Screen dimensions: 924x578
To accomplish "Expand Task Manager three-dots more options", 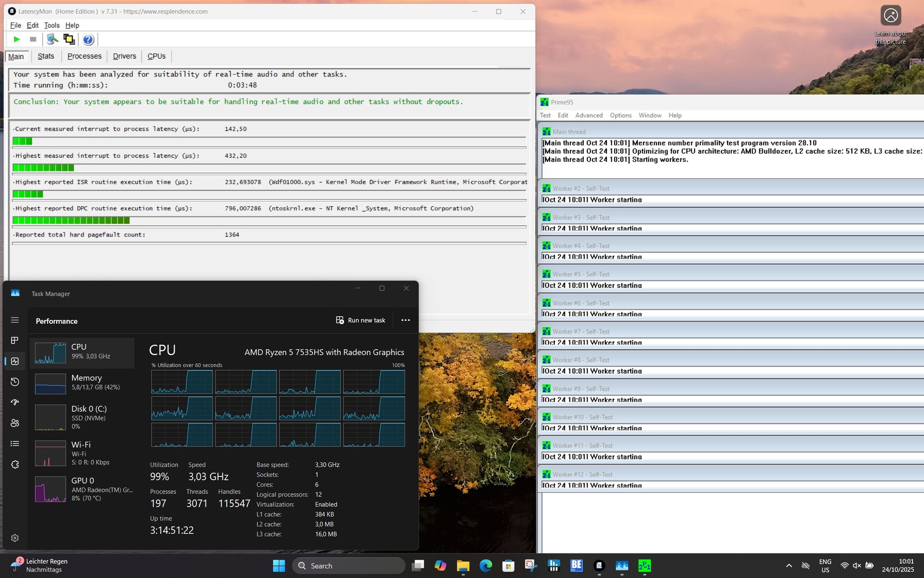I will click(406, 320).
